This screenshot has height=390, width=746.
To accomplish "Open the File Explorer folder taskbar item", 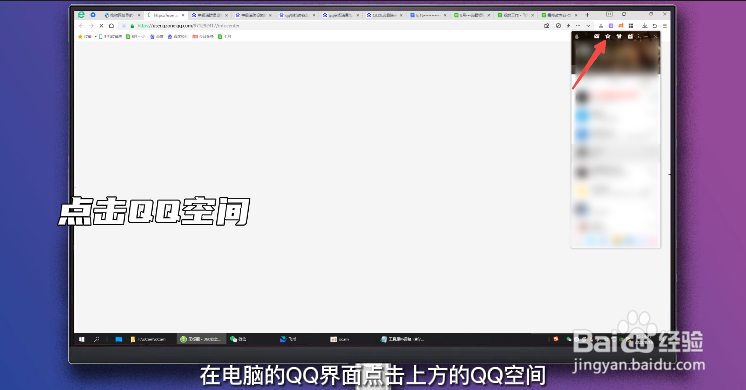I will [148, 339].
